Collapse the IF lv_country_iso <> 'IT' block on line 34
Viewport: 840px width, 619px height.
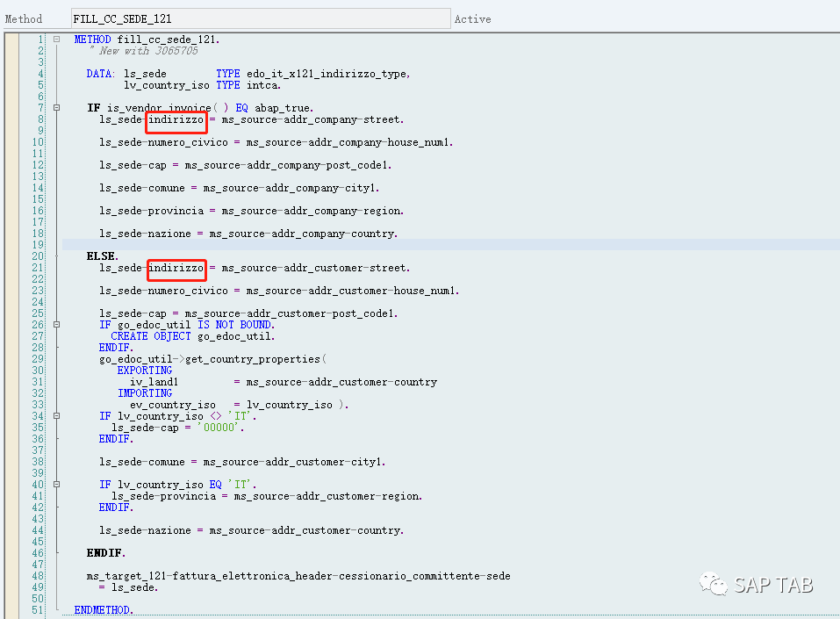(56, 416)
